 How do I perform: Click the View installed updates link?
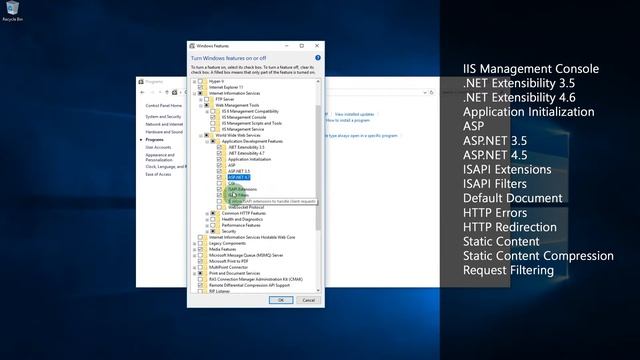point(354,114)
